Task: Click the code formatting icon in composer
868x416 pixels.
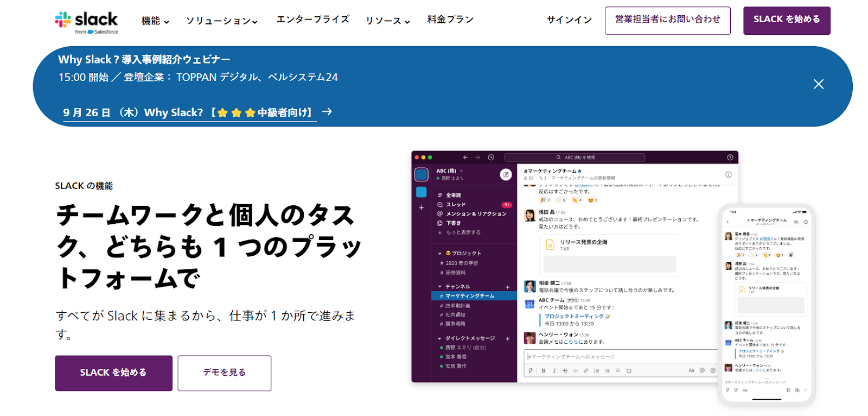Action: [575, 370]
